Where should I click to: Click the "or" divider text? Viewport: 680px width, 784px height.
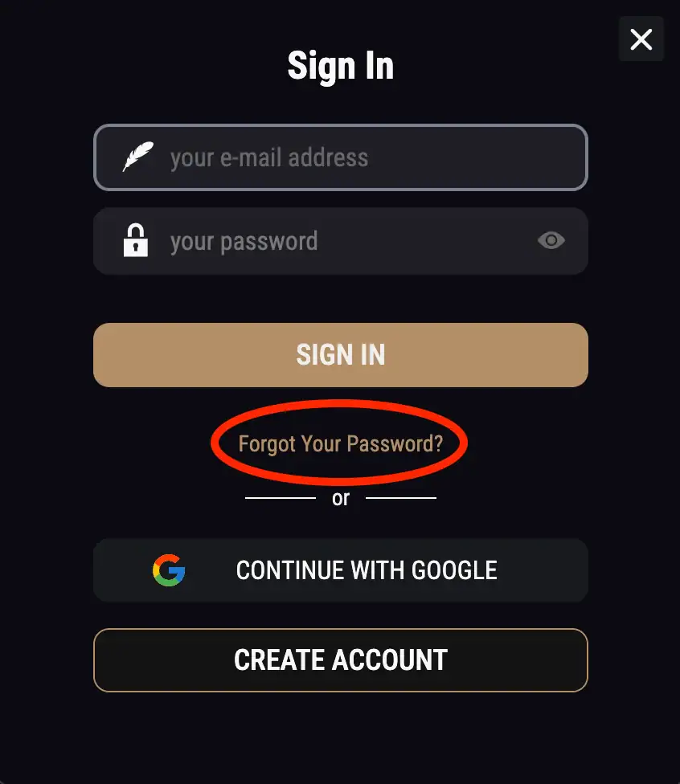point(340,499)
